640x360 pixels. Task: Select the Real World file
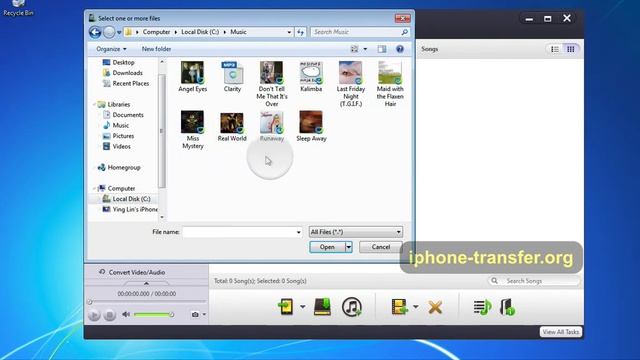pos(232,127)
